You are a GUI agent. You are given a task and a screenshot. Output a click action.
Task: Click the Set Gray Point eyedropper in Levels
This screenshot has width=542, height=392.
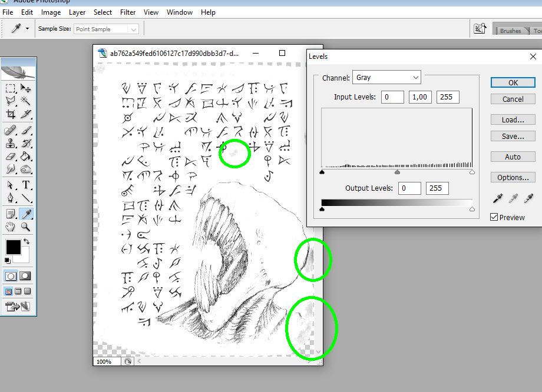pyautogui.click(x=513, y=198)
